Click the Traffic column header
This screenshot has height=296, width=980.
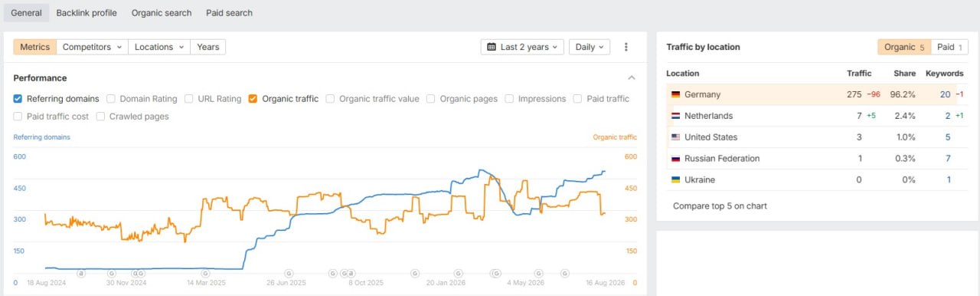859,74
